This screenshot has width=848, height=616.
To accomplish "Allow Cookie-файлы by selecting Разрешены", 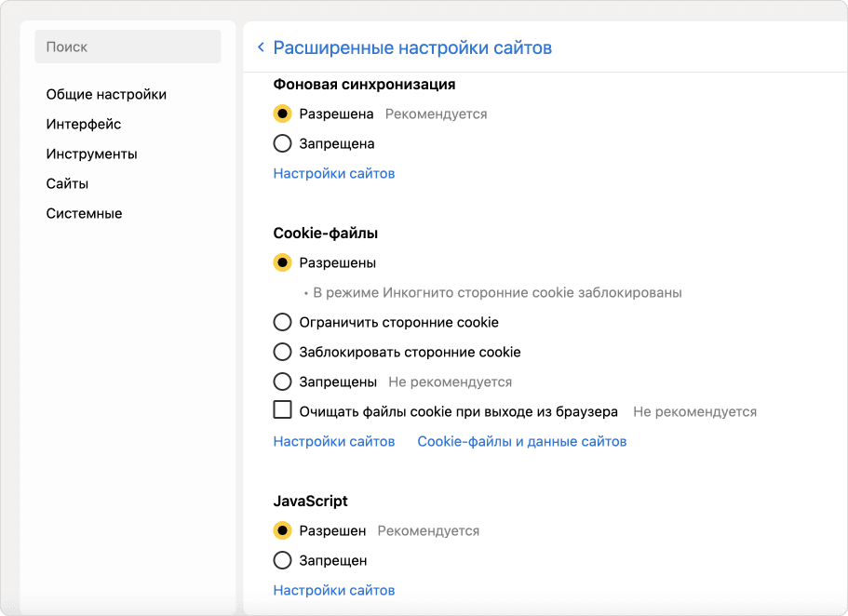I will (282, 262).
